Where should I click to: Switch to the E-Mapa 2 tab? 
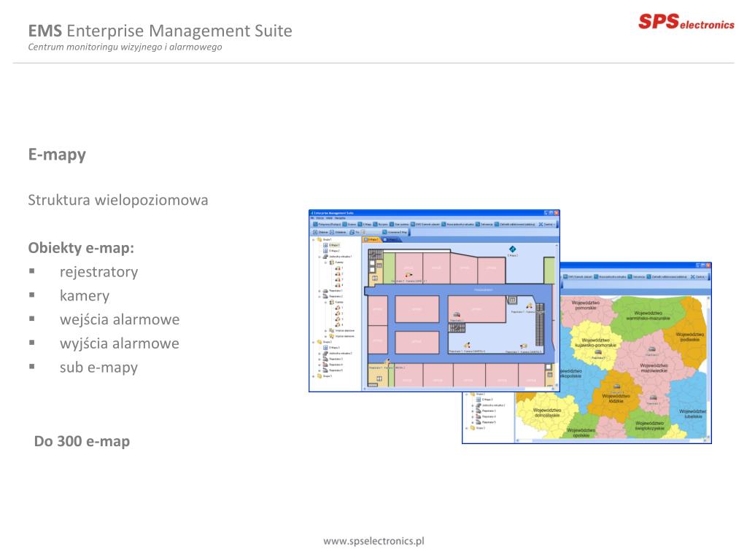[392, 239]
